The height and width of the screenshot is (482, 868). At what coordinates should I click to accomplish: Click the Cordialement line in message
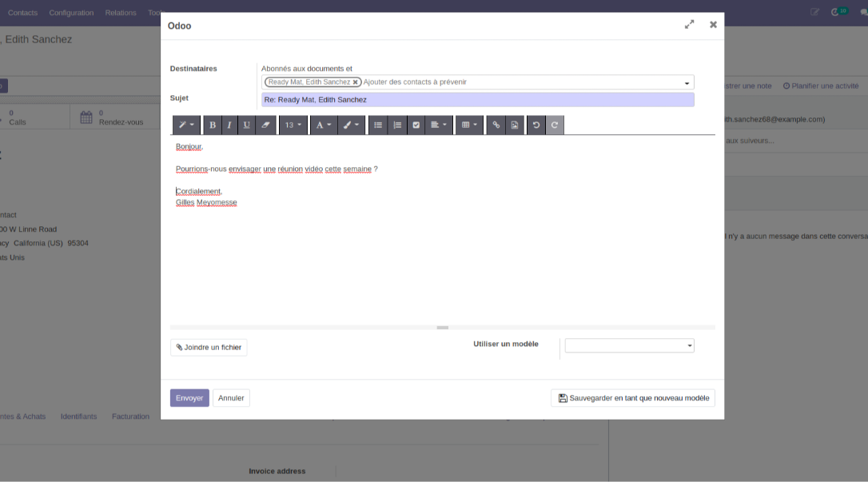(199, 192)
